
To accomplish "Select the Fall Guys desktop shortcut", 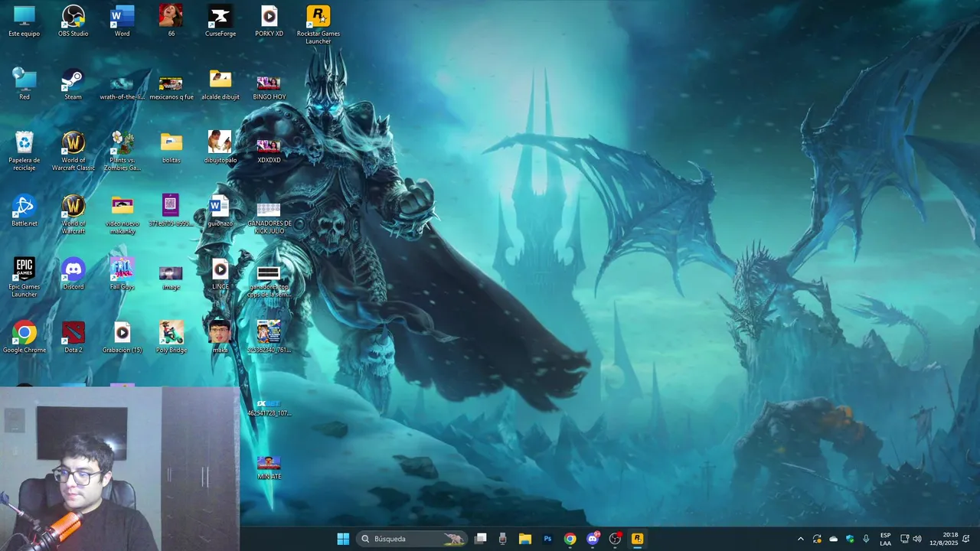I will pyautogui.click(x=122, y=274).
